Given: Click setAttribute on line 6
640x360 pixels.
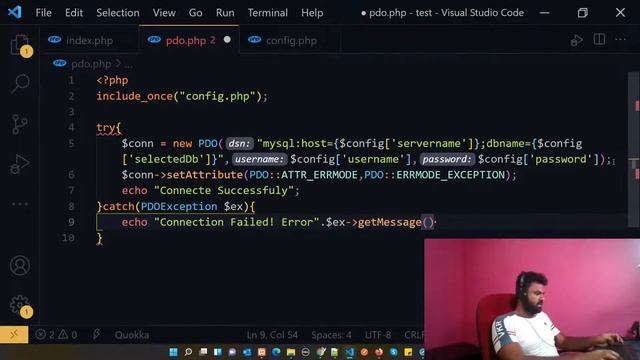Looking at the screenshot, I should click(x=205, y=175).
